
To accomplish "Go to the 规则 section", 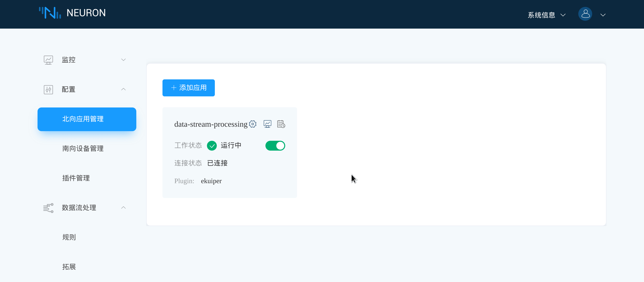I will 69,237.
